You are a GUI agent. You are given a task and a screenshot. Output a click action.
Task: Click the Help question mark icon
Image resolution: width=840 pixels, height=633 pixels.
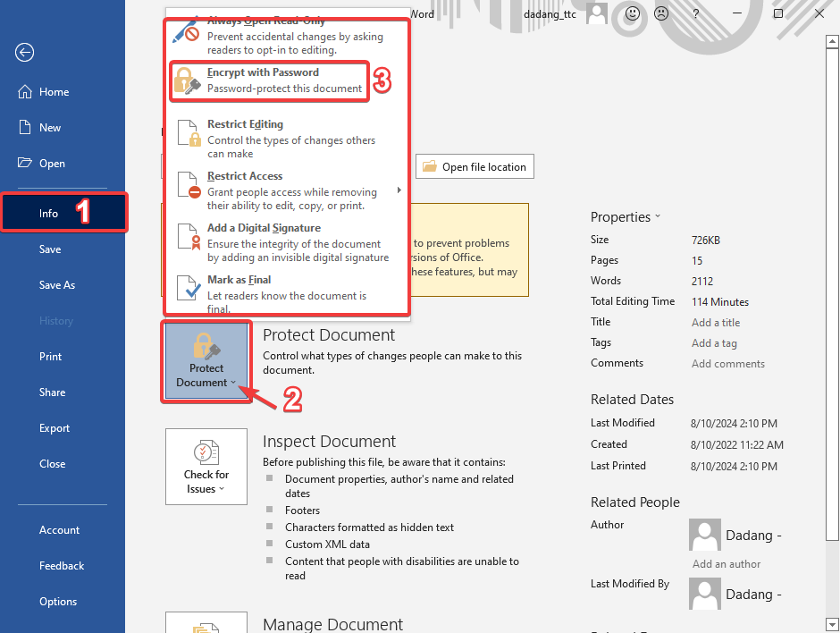pos(695,13)
